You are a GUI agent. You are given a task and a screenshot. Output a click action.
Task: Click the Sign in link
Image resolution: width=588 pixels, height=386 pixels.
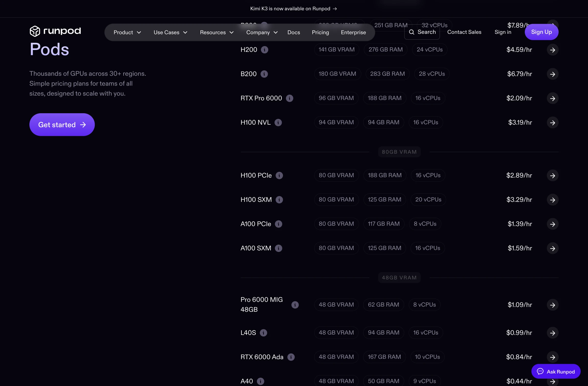pos(502,32)
